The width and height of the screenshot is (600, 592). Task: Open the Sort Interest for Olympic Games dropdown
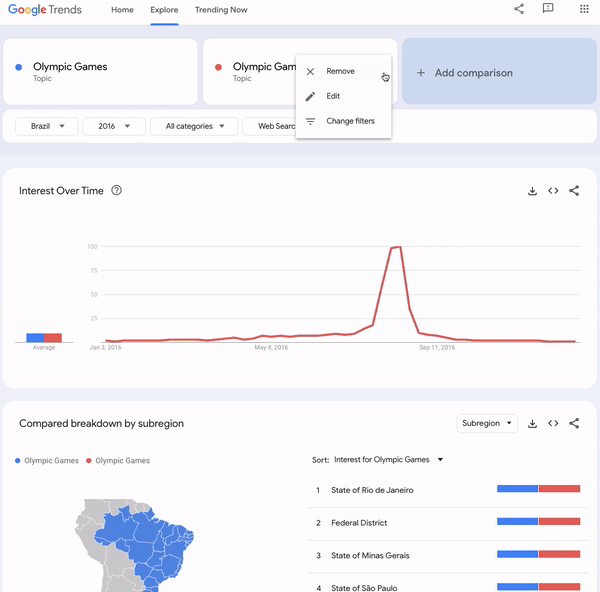click(x=388, y=460)
